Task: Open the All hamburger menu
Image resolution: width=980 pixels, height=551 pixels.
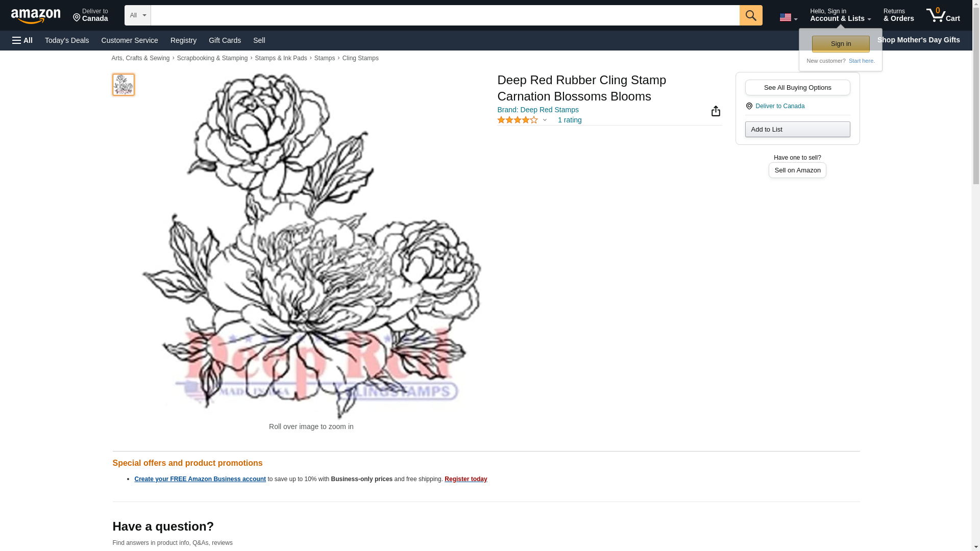Action: click(x=22, y=40)
